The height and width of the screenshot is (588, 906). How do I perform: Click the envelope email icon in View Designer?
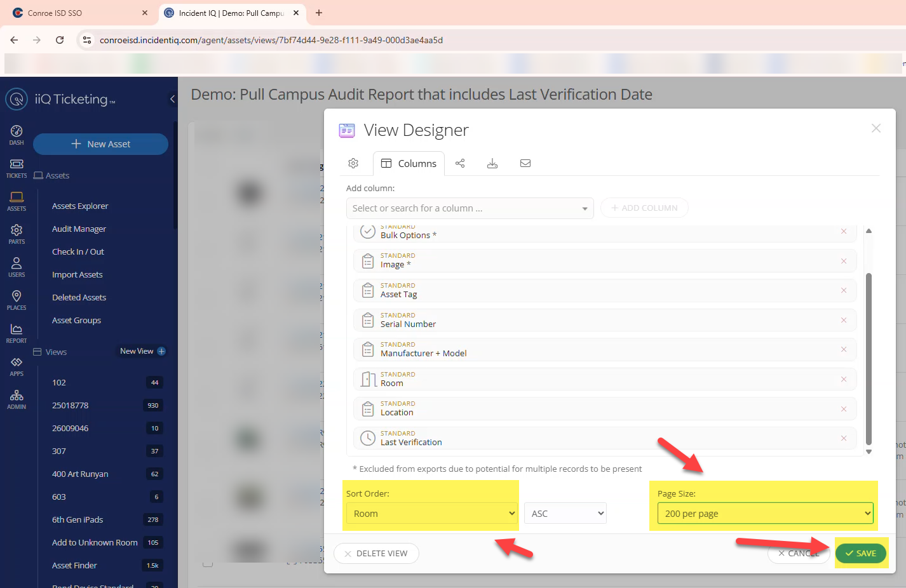click(x=525, y=163)
